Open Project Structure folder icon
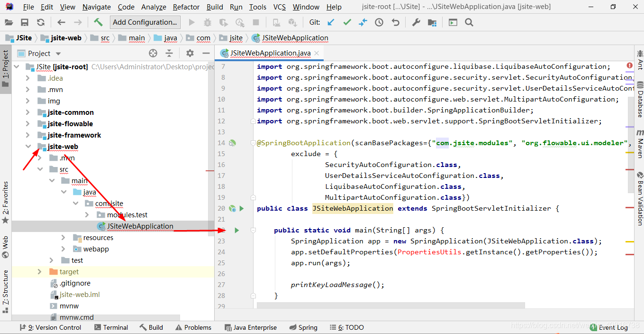The width and height of the screenshot is (644, 334). pos(432,22)
